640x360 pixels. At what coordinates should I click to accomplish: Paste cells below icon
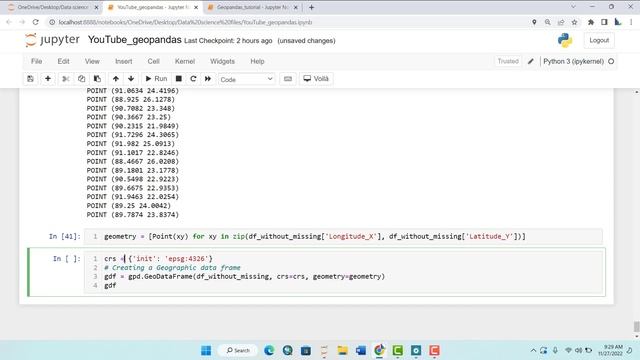97,79
